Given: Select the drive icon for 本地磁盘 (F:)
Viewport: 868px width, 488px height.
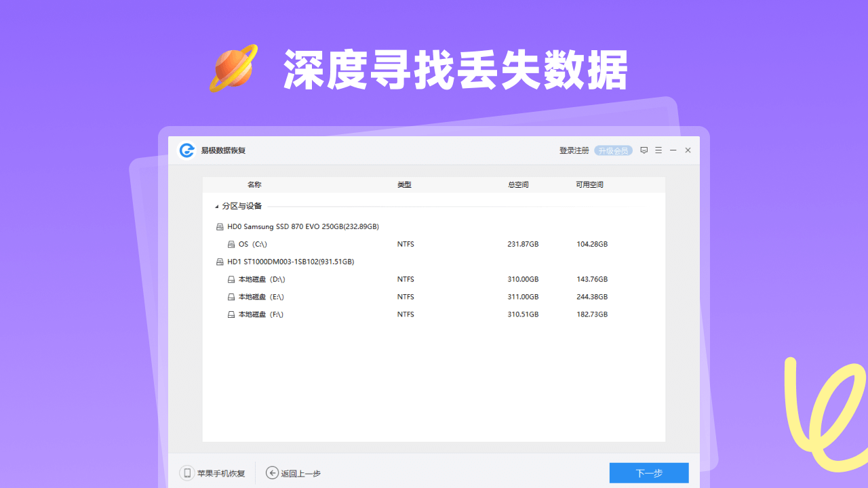Looking at the screenshot, I should pos(230,314).
